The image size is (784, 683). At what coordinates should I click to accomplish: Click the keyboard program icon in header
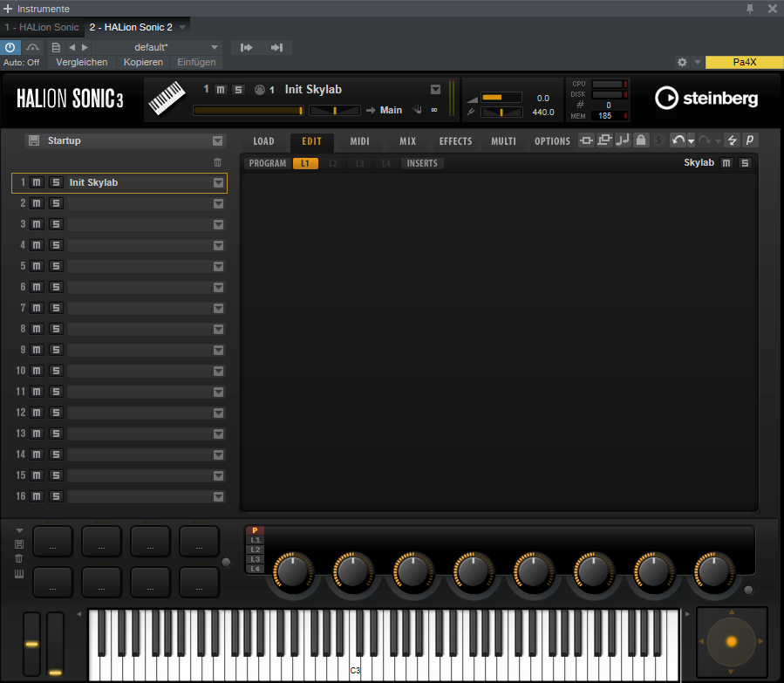tap(167, 98)
